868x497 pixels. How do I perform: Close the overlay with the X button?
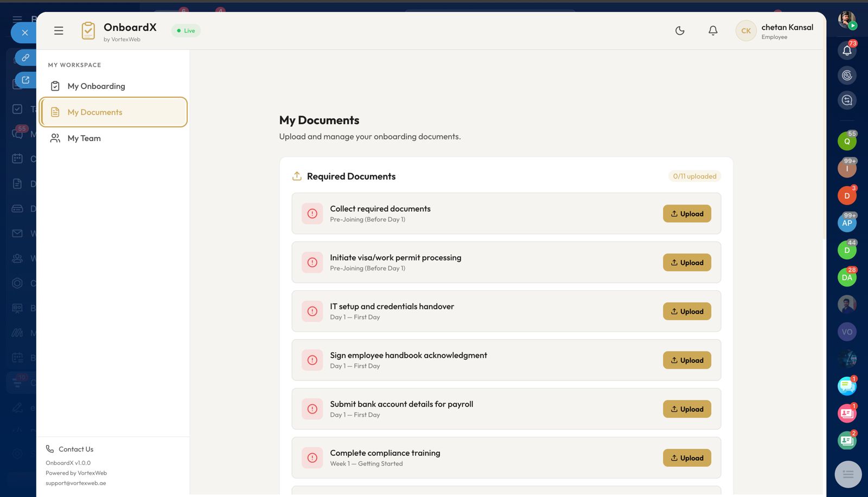click(x=24, y=33)
